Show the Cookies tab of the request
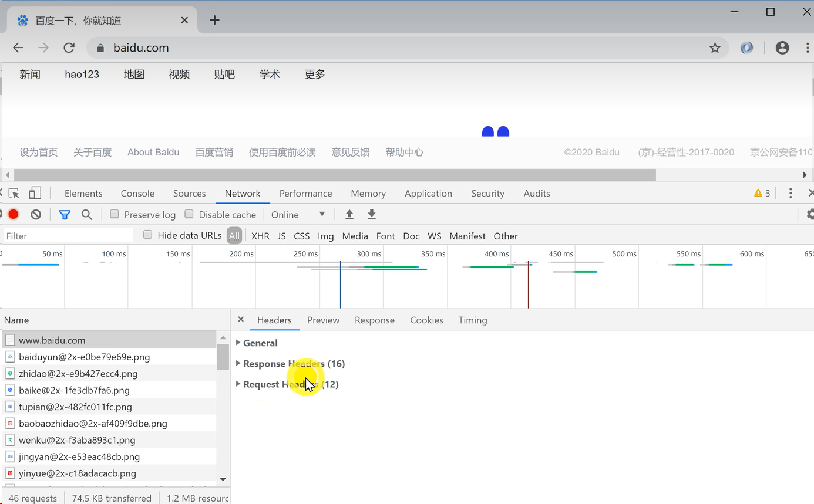 [x=426, y=320]
